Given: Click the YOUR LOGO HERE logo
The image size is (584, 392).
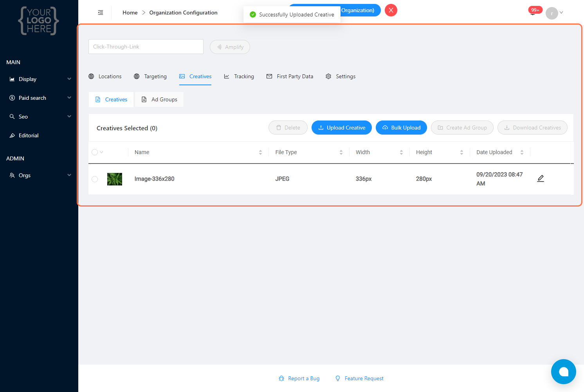Looking at the screenshot, I should tap(39, 21).
